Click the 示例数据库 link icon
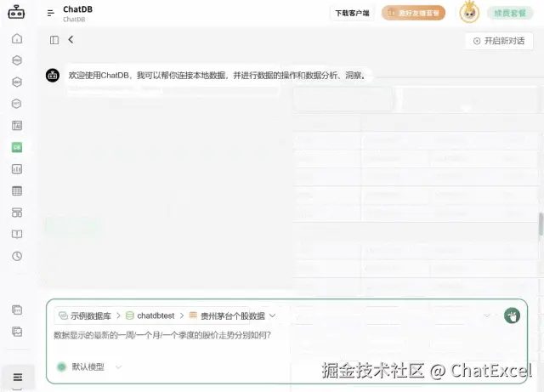 coord(63,315)
